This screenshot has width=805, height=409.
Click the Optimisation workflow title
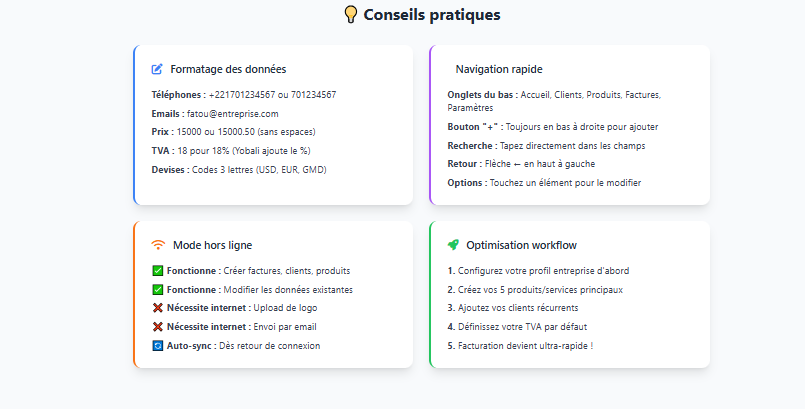click(522, 245)
